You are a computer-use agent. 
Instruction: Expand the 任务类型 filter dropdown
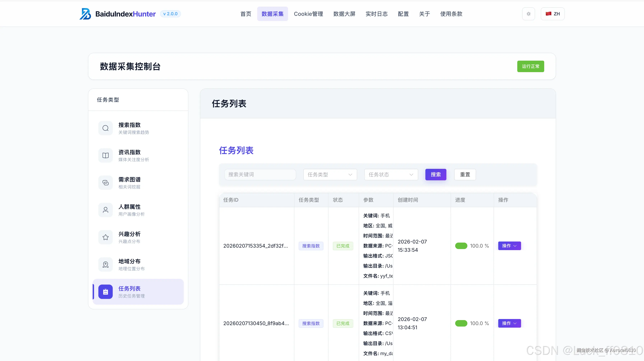(330, 174)
